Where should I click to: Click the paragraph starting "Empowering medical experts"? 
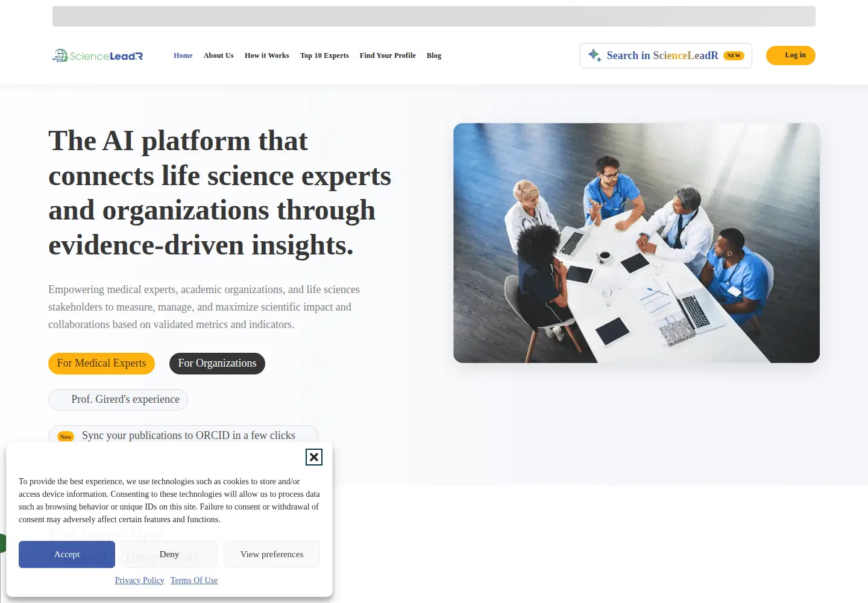click(x=204, y=307)
